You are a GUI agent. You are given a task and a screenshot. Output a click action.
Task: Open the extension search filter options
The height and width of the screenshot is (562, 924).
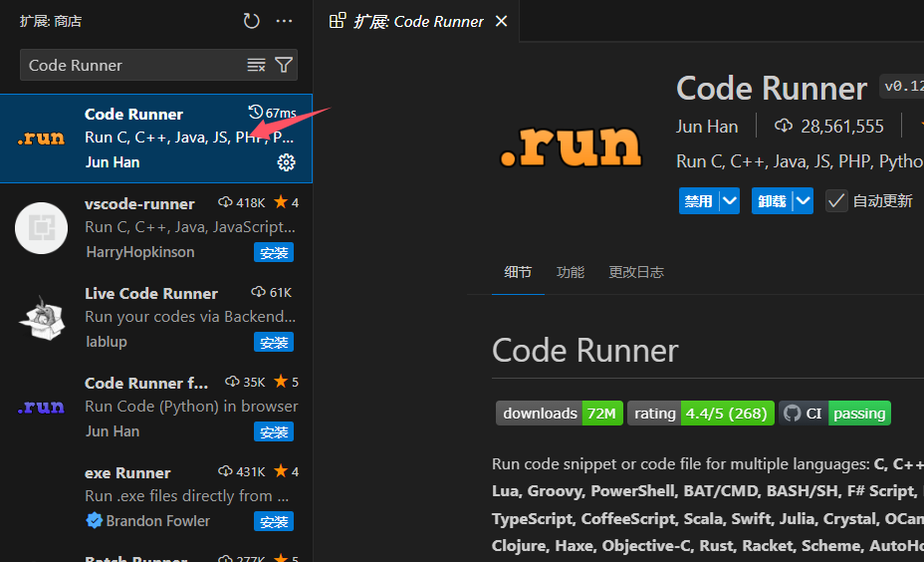(284, 65)
